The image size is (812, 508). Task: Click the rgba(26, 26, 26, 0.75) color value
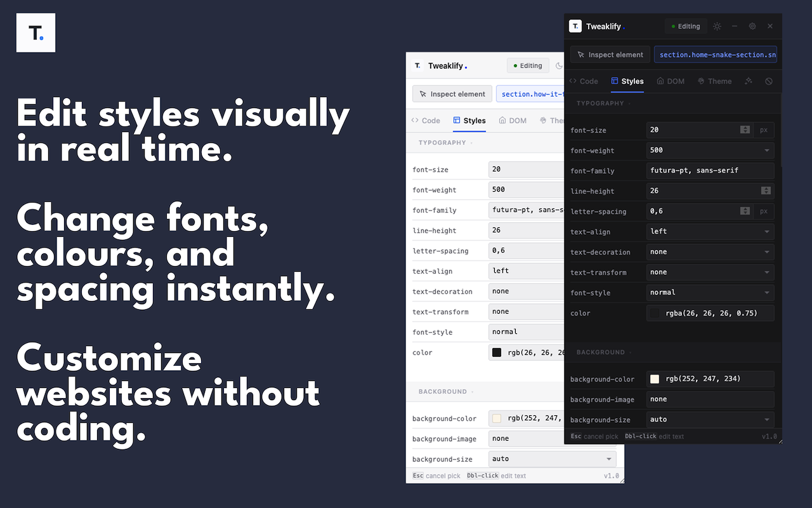[x=711, y=313]
